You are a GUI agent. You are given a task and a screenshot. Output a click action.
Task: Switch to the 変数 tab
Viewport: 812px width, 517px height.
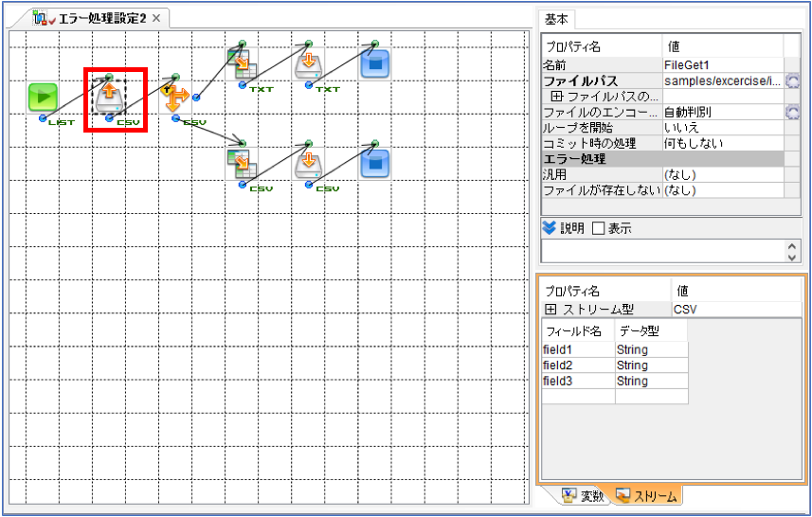pos(583,496)
